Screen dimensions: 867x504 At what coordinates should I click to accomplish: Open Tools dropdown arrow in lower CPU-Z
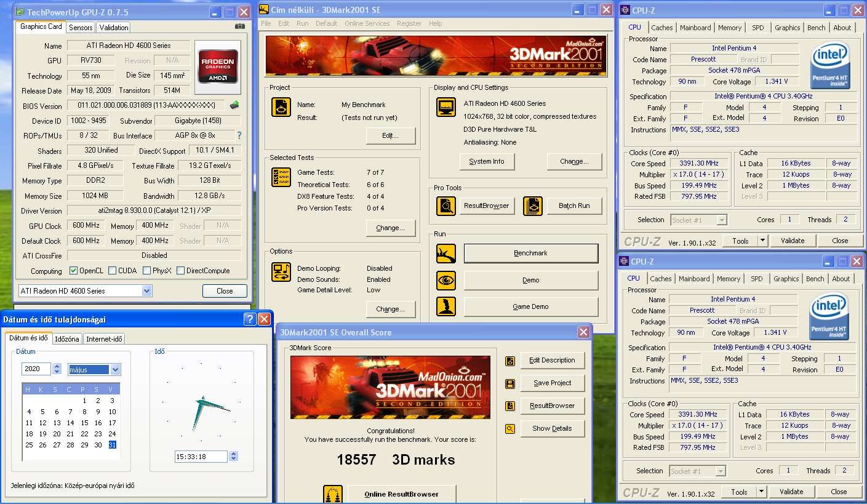pyautogui.click(x=761, y=492)
